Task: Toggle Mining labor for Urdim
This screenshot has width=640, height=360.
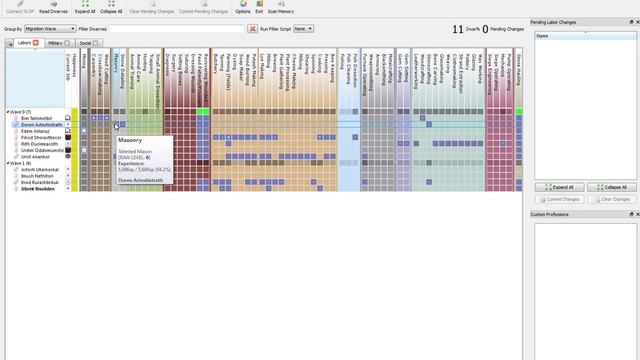Action: (x=84, y=150)
